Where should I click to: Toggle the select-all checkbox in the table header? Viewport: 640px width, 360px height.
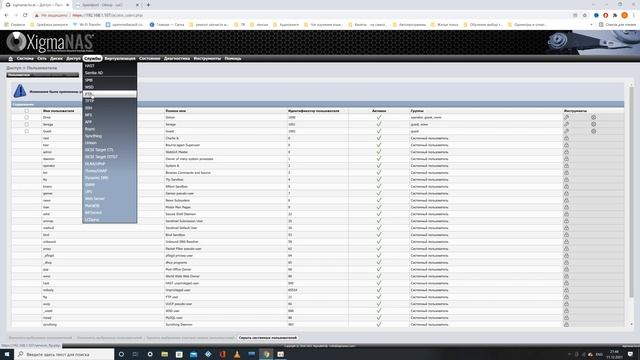point(27,111)
